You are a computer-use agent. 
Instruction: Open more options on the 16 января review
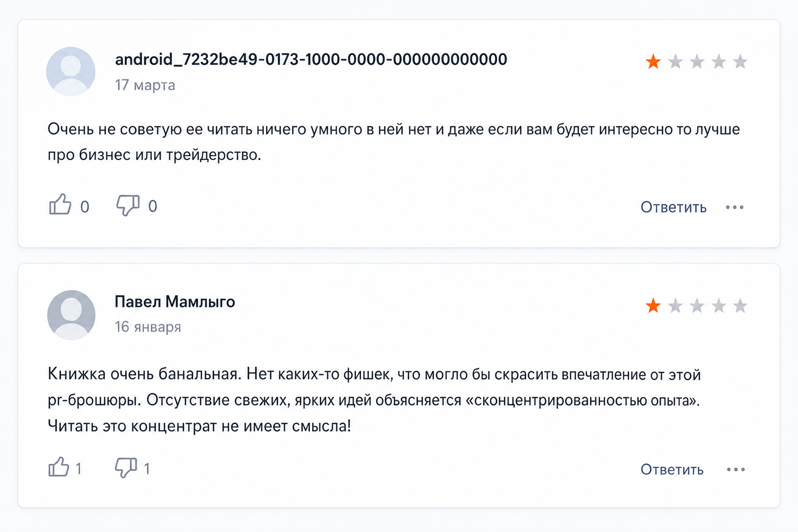pyautogui.click(x=736, y=470)
